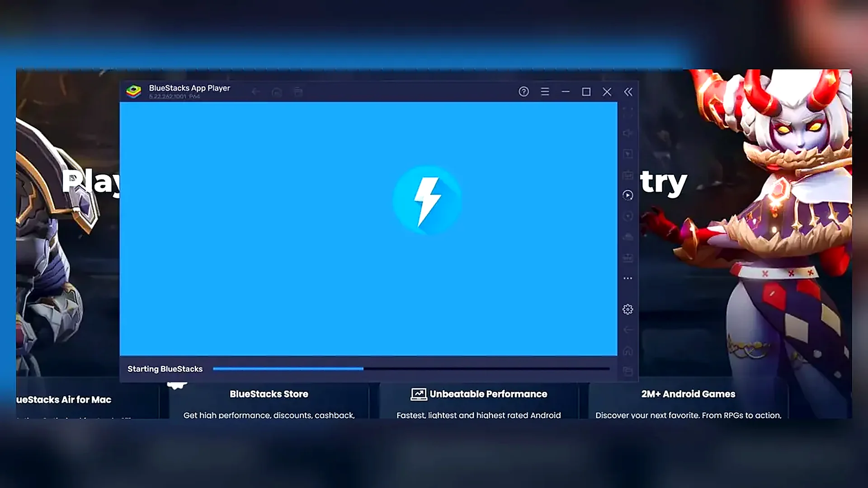
Task: Click the Starting BlueStacks progress bar
Action: 411,369
